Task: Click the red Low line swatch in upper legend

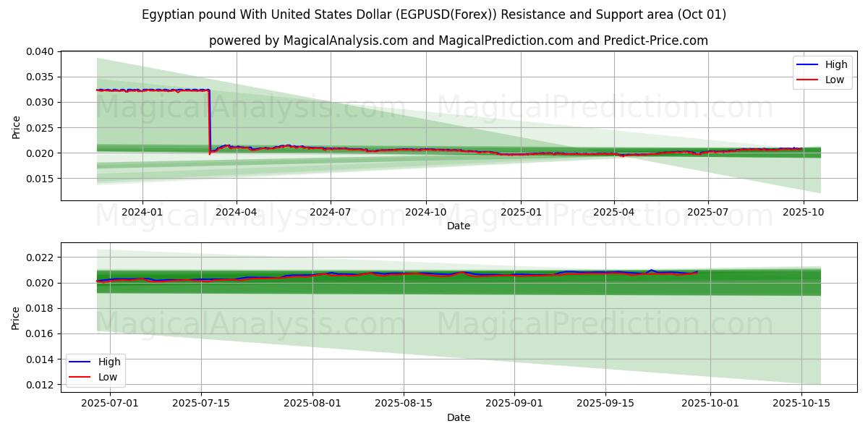Action: 807,80
